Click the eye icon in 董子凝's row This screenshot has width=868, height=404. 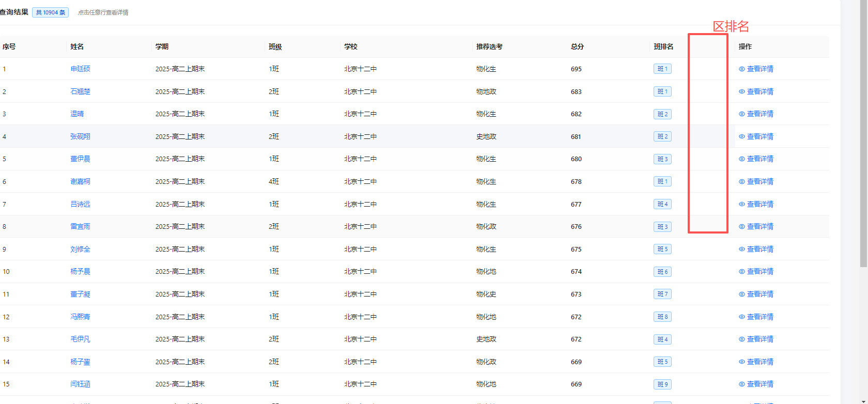pyautogui.click(x=742, y=294)
